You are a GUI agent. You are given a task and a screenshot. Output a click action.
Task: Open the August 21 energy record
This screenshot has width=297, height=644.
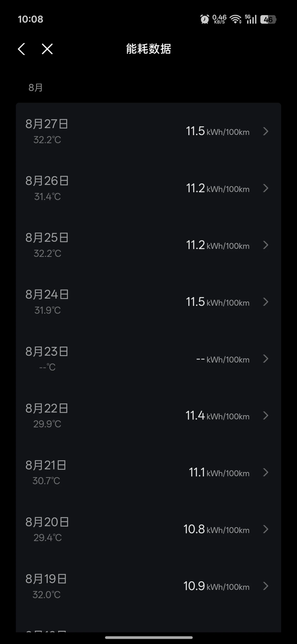(148, 472)
